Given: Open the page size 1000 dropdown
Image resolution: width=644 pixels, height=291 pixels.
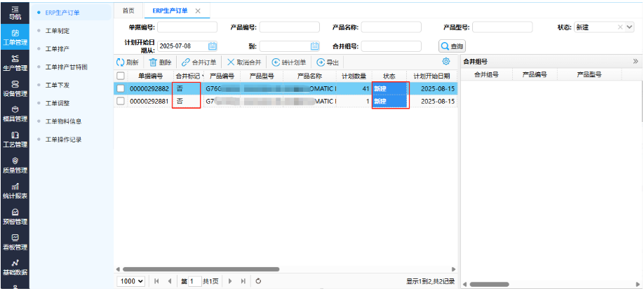Looking at the screenshot, I should (x=131, y=280).
